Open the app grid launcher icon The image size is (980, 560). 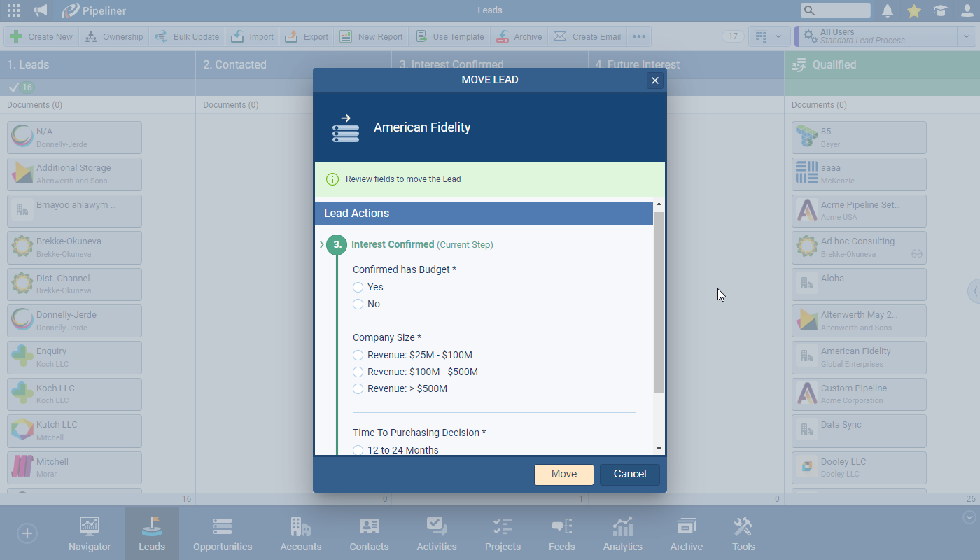click(13, 10)
